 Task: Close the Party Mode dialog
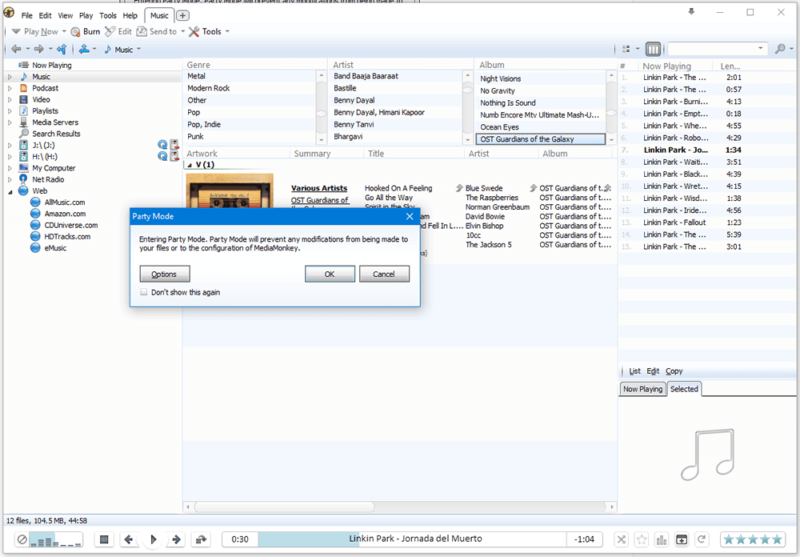409,216
